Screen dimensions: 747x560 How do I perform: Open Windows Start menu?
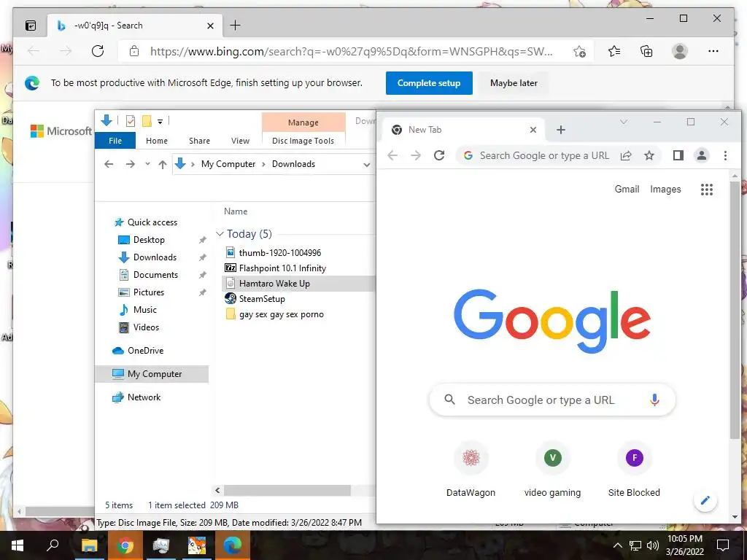point(18,545)
